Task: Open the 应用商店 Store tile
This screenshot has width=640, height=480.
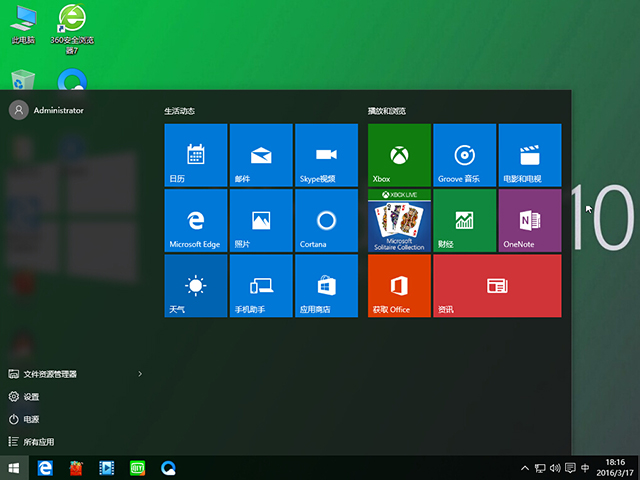Action: 325,285
